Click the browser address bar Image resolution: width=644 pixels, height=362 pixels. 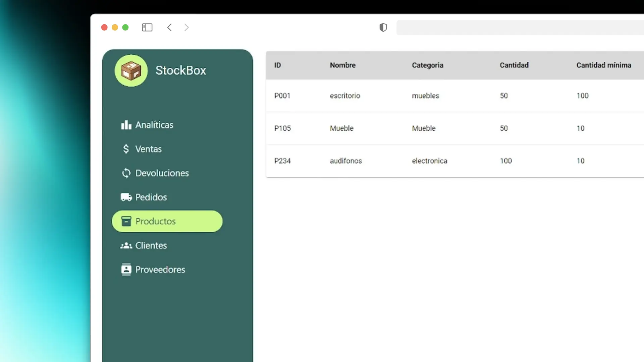[520, 27]
